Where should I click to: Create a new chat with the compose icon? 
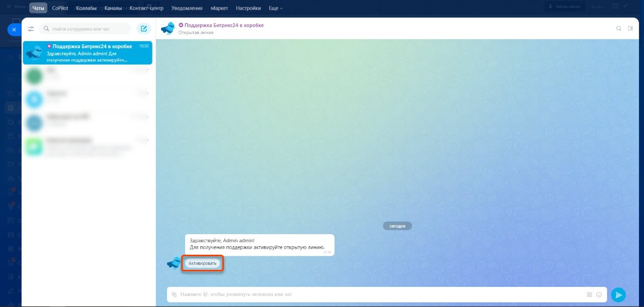(x=144, y=29)
